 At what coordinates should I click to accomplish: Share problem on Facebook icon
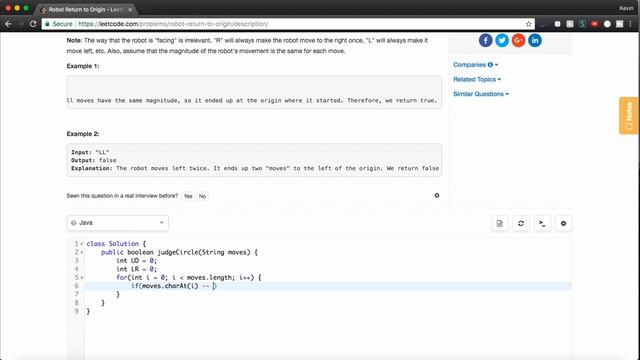[485, 40]
